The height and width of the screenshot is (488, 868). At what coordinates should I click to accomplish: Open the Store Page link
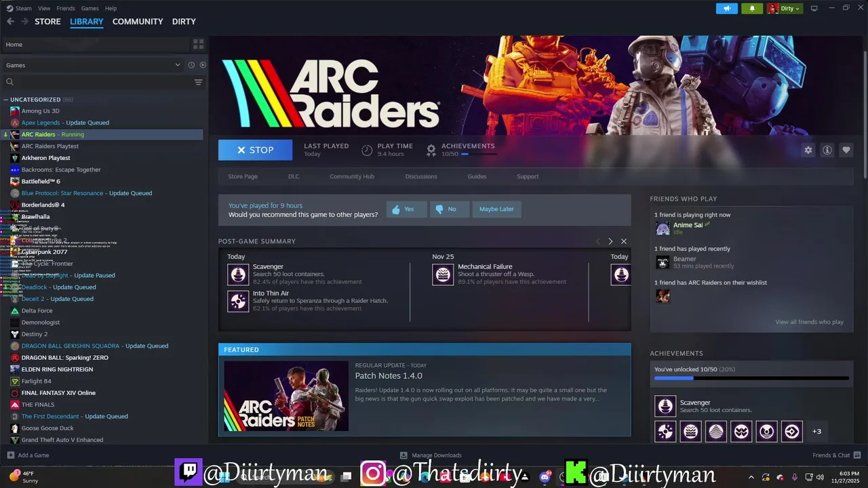point(243,176)
